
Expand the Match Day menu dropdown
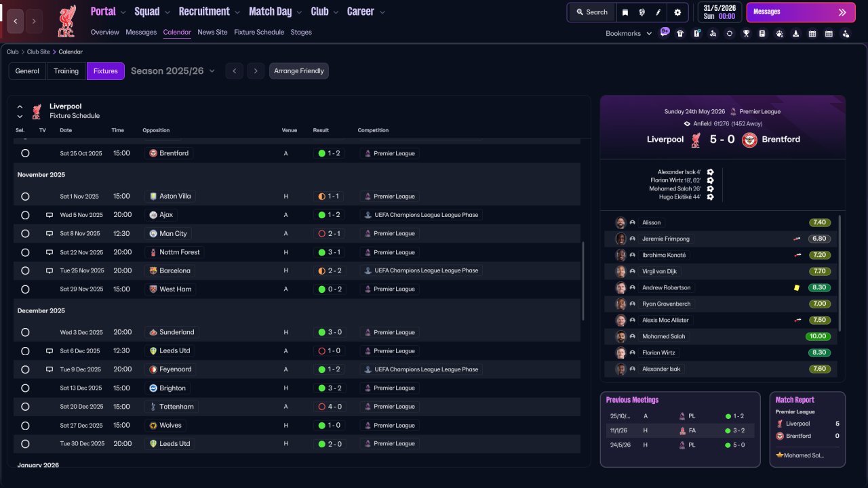pos(299,12)
